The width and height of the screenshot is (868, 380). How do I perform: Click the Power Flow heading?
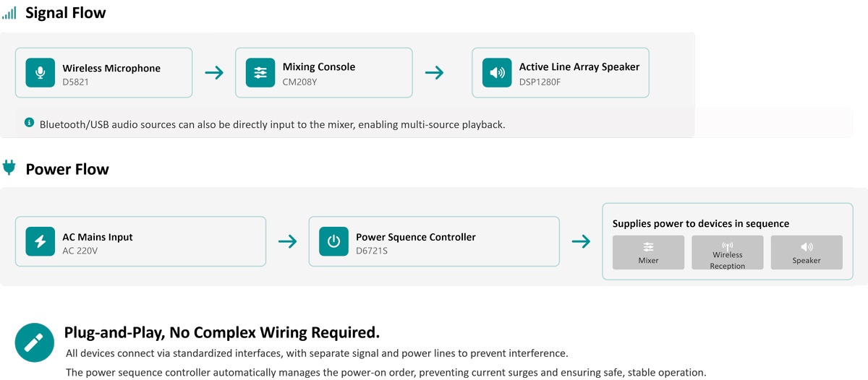pyautogui.click(x=67, y=169)
